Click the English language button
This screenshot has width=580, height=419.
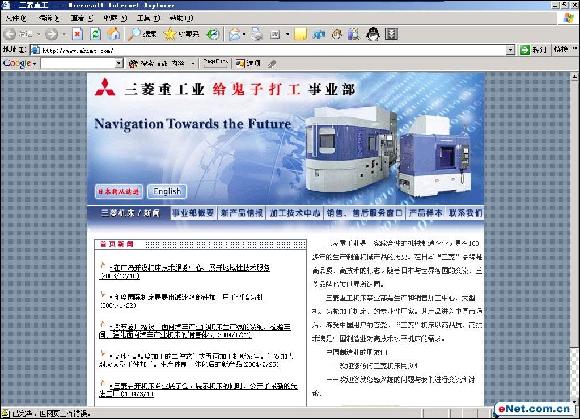click(167, 192)
